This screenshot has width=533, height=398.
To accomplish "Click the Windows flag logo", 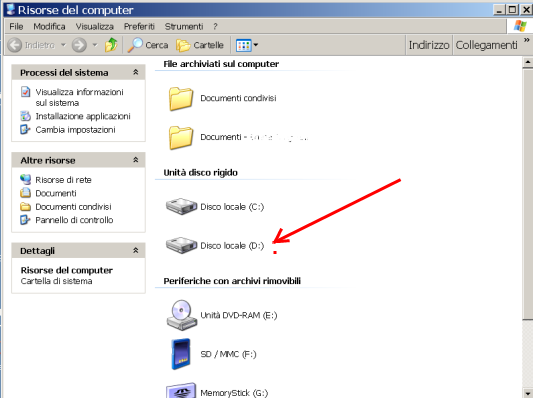I will coord(520,26).
